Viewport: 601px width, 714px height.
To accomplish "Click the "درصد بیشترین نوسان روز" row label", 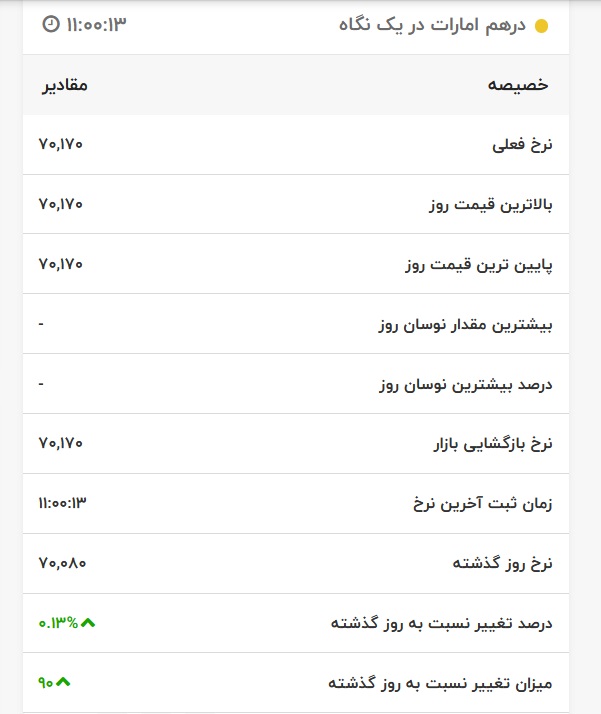I will 466,385.
